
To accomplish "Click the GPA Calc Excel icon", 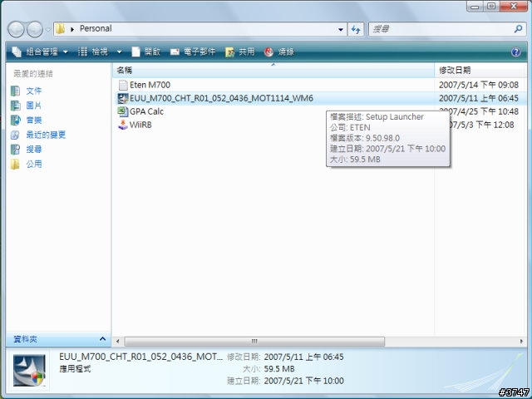I will point(123,111).
